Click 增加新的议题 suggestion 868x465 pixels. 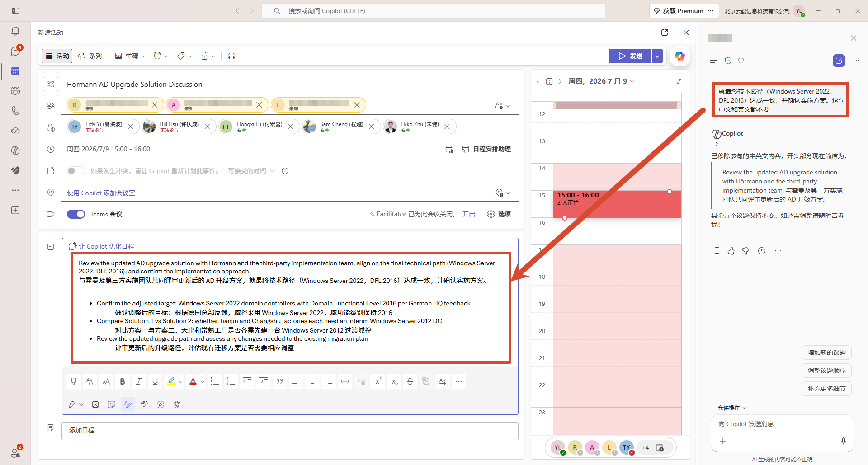pos(826,352)
